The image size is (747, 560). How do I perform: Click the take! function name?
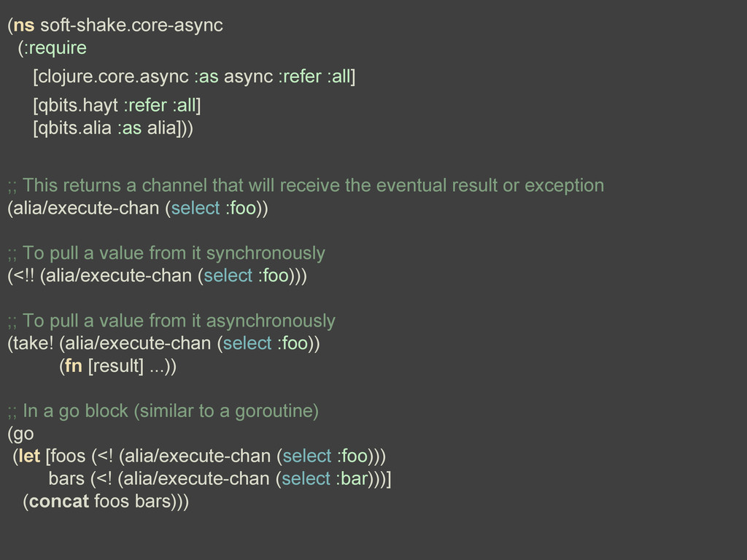(x=34, y=343)
